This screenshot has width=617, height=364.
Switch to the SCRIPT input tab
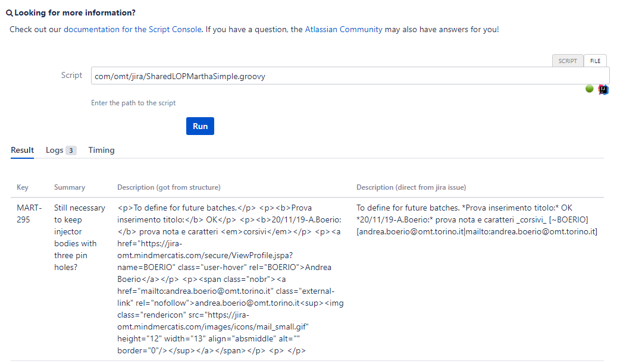click(568, 61)
